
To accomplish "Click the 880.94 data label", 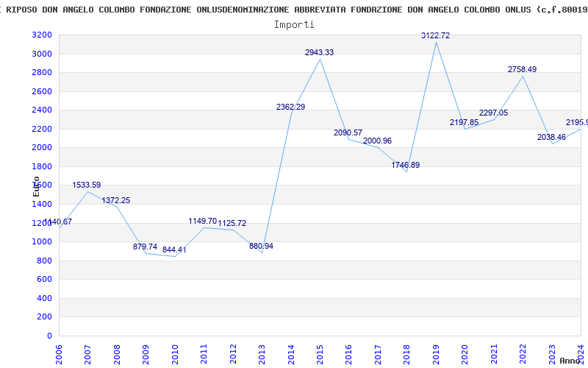I will pos(262,247).
